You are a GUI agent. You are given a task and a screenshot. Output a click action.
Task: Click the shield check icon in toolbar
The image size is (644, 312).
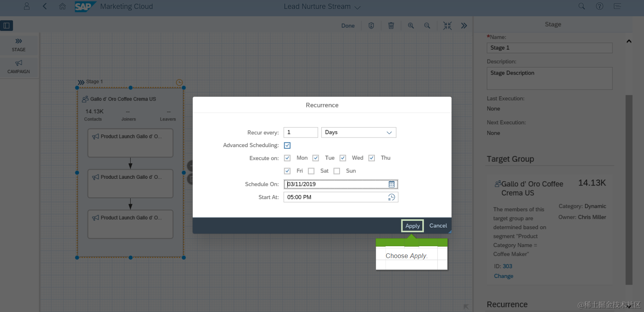click(371, 26)
